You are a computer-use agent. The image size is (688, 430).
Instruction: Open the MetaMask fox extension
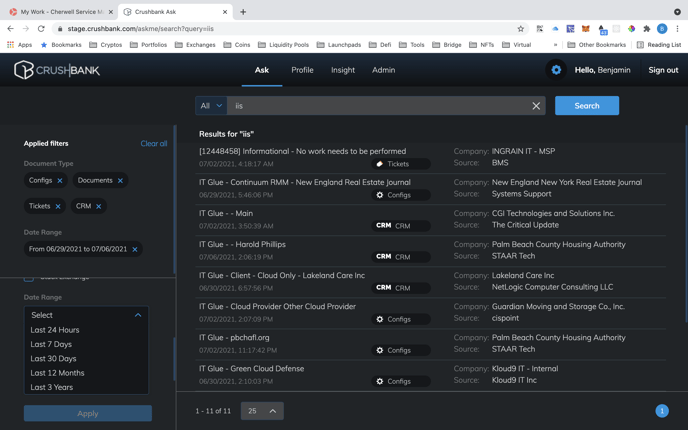click(x=585, y=29)
